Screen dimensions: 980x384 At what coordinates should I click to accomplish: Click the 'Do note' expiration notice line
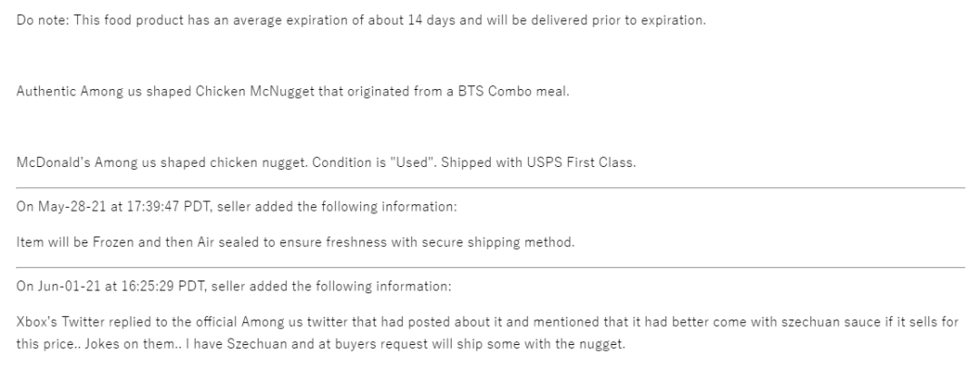pos(360,20)
